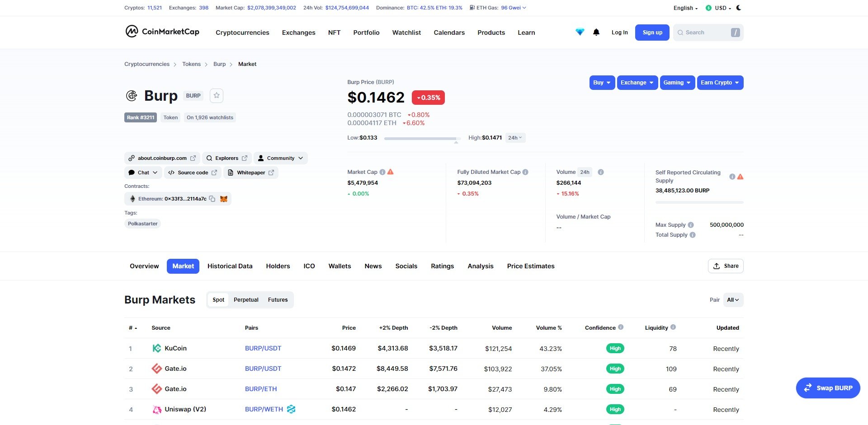Open the CoinMarketCap home logo
868x425 pixels.
[161, 32]
